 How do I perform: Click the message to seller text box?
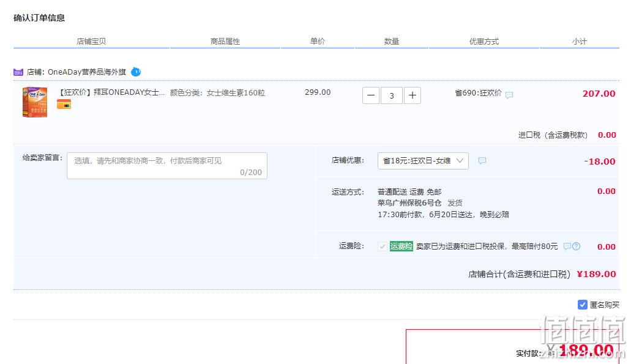[x=167, y=165]
